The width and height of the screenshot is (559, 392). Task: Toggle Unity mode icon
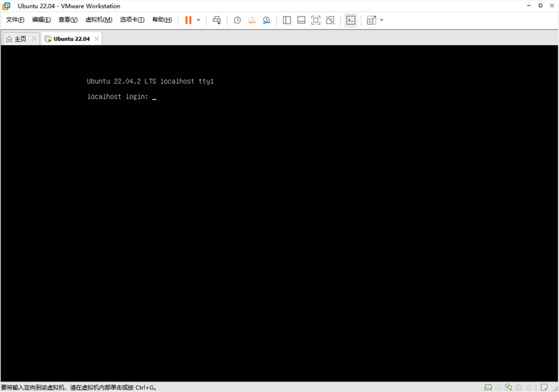pyautogui.click(x=330, y=20)
